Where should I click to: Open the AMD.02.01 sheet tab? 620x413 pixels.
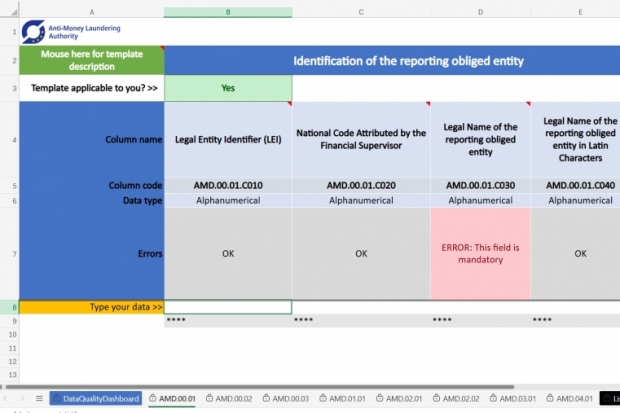[x=399, y=398]
